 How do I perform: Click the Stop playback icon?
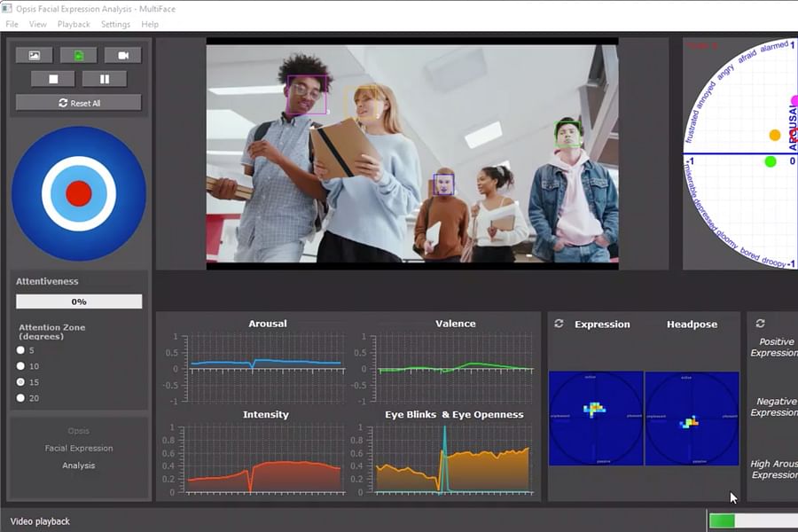[52, 78]
